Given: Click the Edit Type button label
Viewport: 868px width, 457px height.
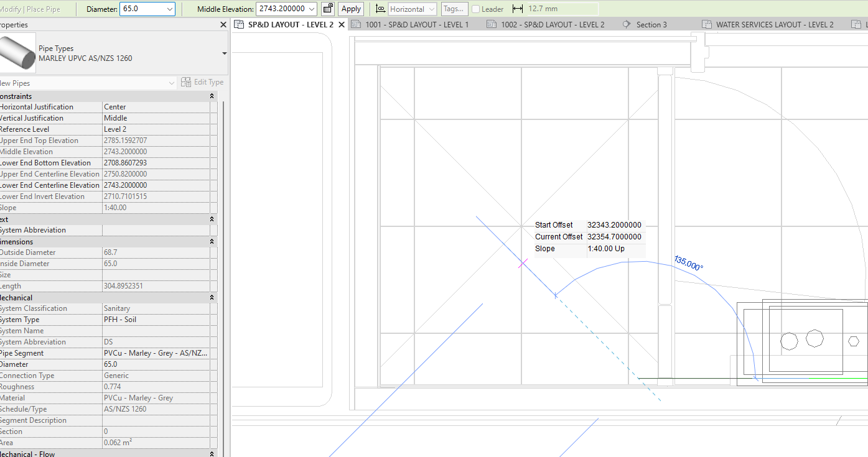Looking at the screenshot, I should pyautogui.click(x=208, y=82).
